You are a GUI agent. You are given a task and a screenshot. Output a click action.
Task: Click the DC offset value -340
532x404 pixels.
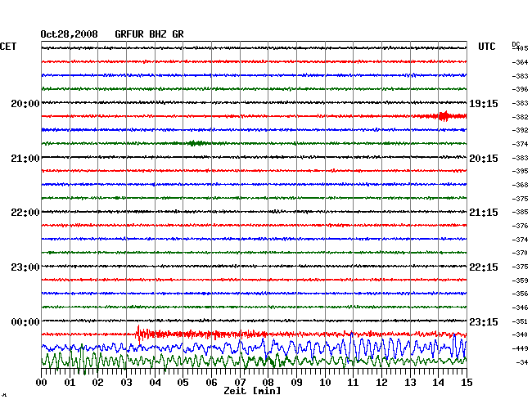[x=520, y=334]
